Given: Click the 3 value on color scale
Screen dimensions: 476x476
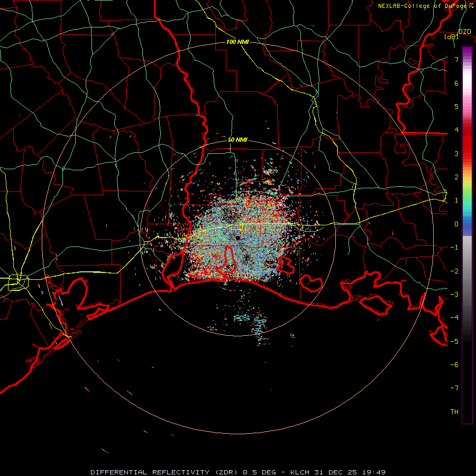Looking at the screenshot, I should coord(456,153).
